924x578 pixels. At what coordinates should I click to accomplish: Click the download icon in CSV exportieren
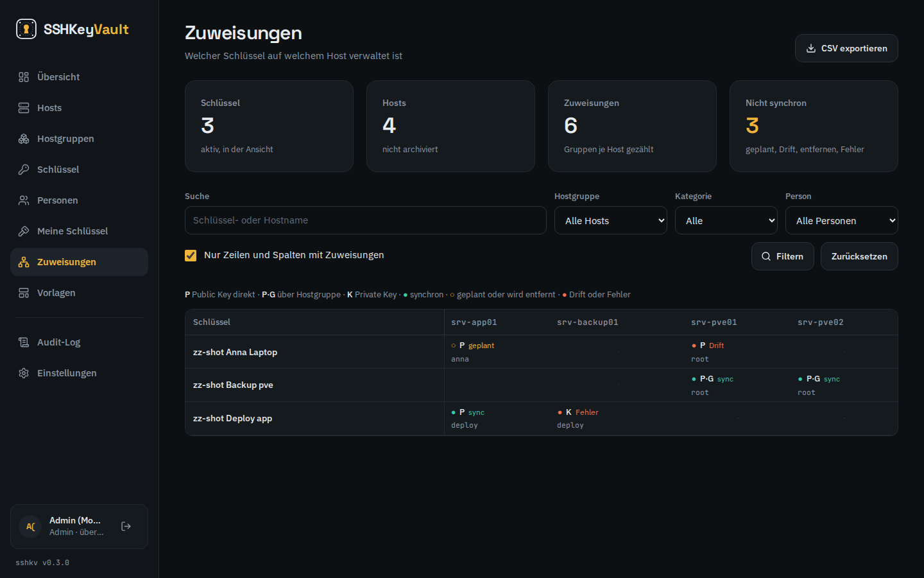tap(811, 48)
